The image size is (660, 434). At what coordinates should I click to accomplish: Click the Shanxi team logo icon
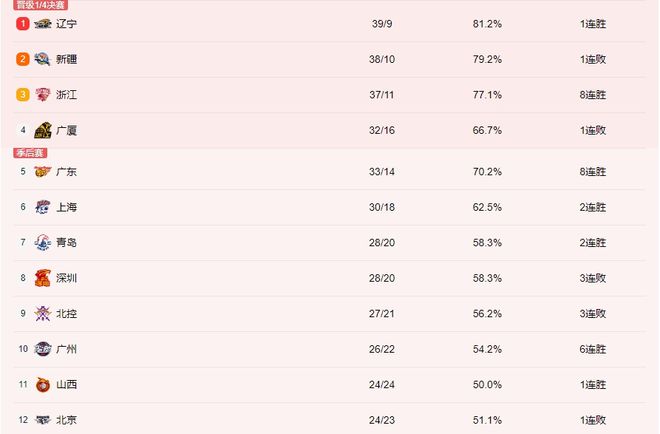(x=43, y=385)
